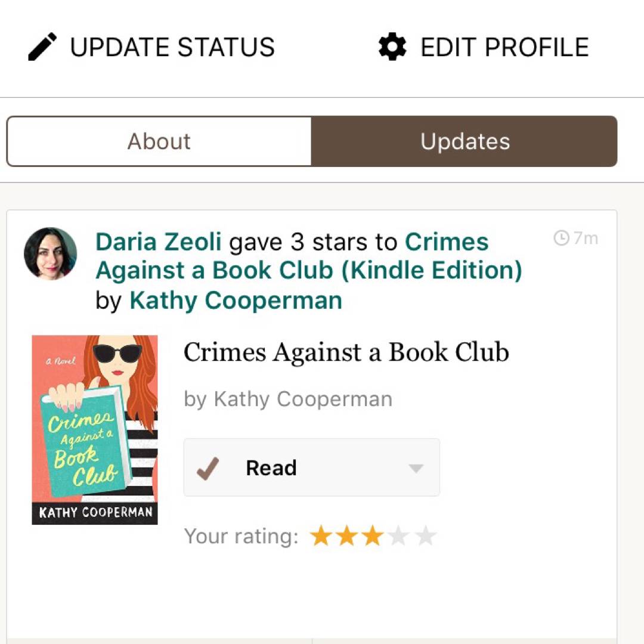
Task: Open Crimes Against a Book Club Kindle Edition link
Action: pos(309,256)
